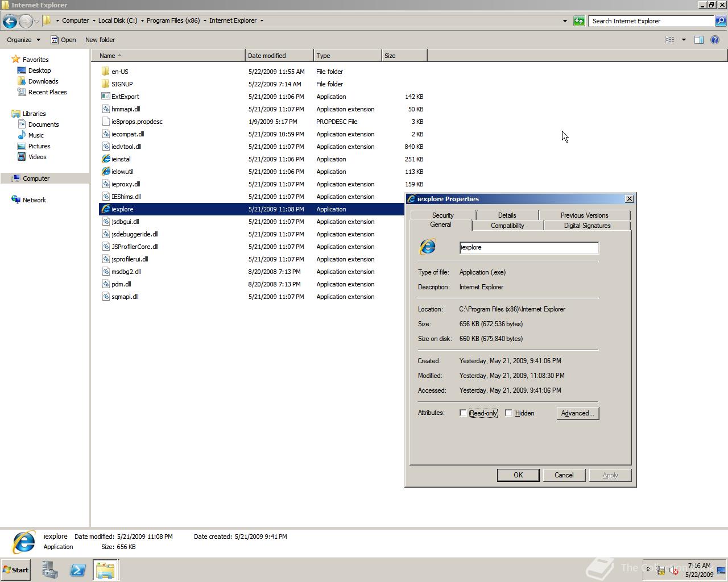728x582 pixels.
Task: Click the iexplore icon in file list
Action: pos(106,209)
